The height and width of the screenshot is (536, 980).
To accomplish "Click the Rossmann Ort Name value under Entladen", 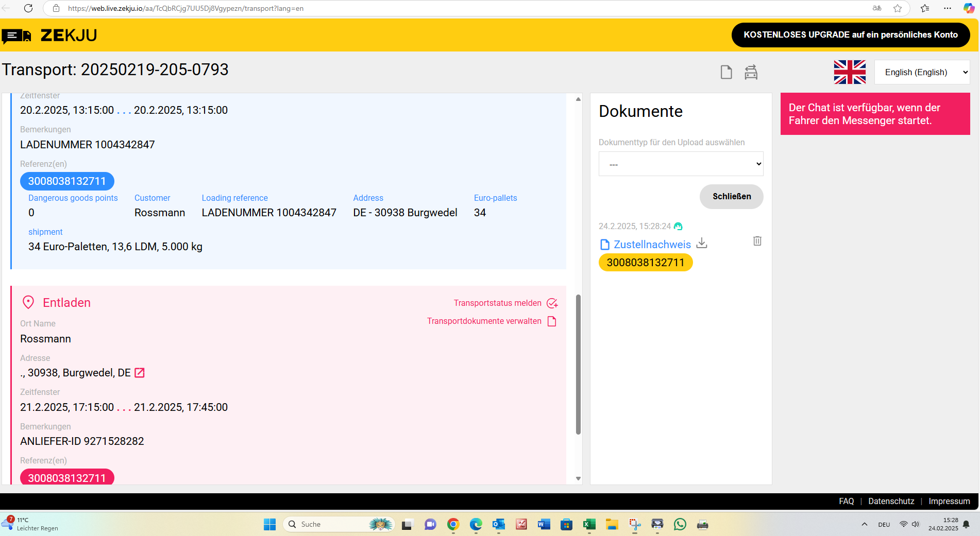I will point(45,339).
